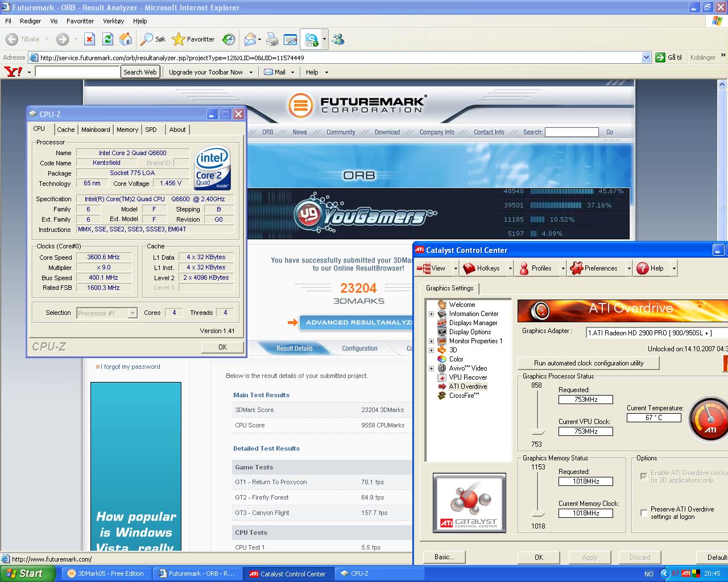Image resolution: width=728 pixels, height=582 pixels.
Task: Open Favorites star (Favoritter) in IE toolbar
Action: click(178, 39)
